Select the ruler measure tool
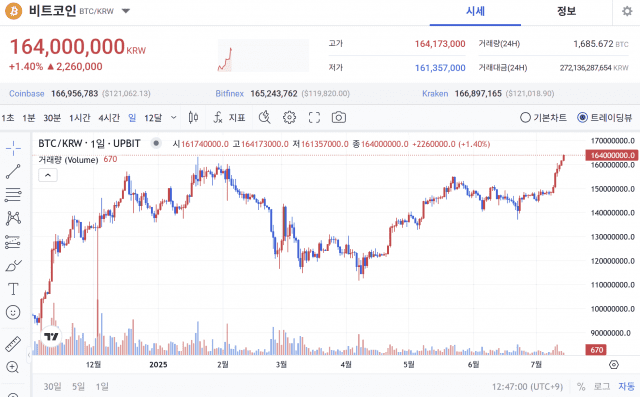The image size is (640, 397). (x=13, y=344)
